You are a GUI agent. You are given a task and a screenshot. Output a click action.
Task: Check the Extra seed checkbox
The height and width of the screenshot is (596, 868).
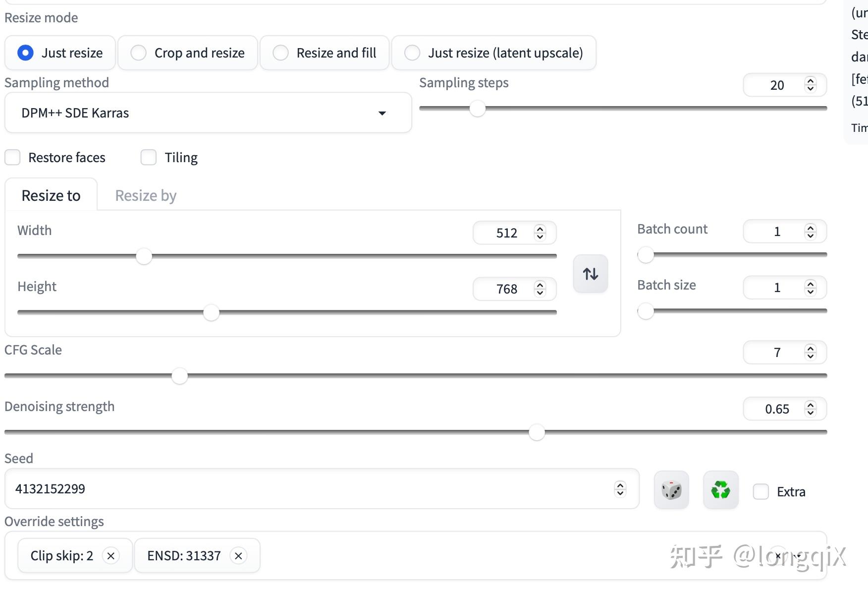(761, 492)
